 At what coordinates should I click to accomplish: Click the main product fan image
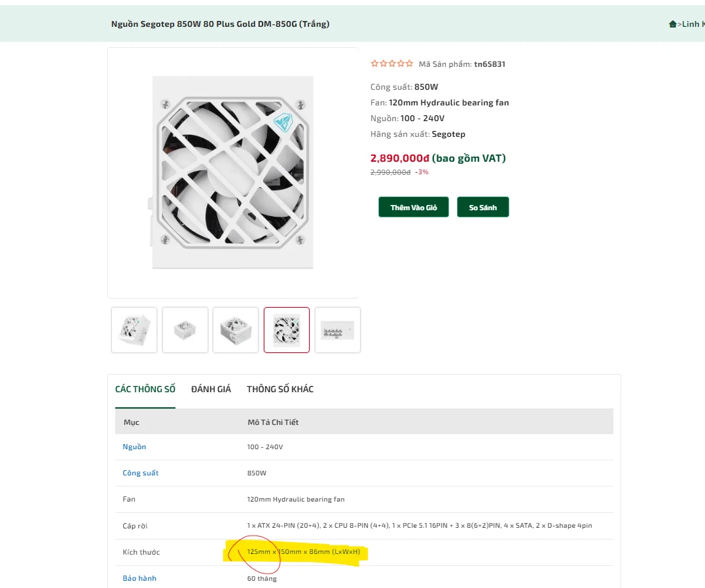tap(232, 173)
